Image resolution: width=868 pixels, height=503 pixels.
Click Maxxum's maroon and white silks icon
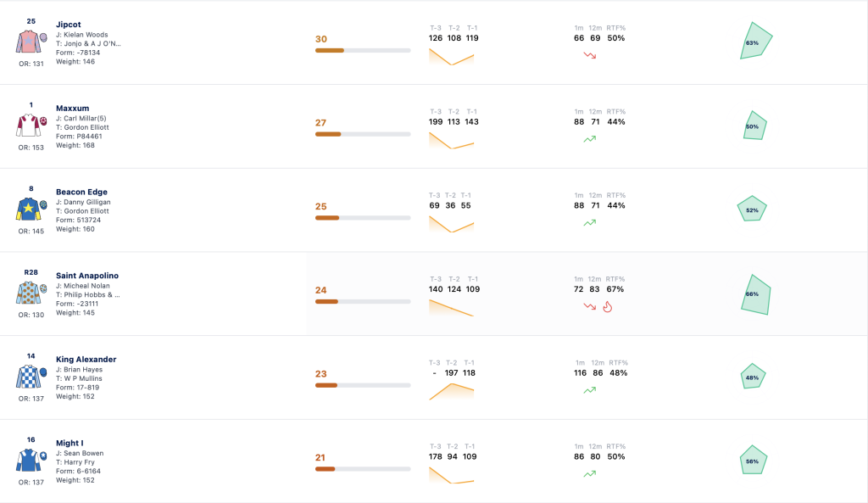coord(31,126)
